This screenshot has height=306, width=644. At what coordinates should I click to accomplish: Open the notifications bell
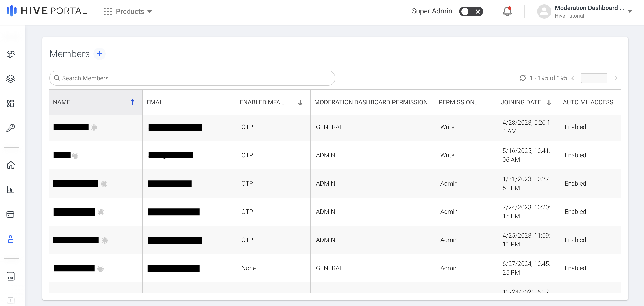point(507,11)
